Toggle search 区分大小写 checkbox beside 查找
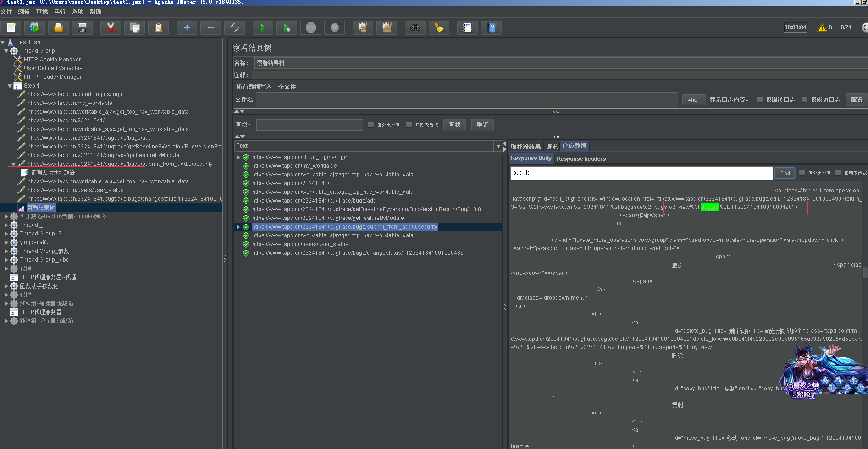This screenshot has height=449, width=868. [x=371, y=125]
